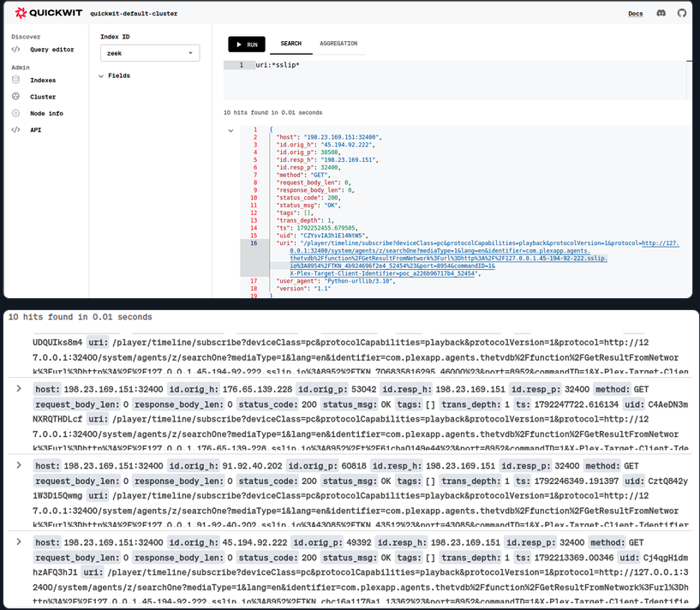The height and width of the screenshot is (610, 700).
Task: Click the Quickwit logo icon
Action: [21, 13]
